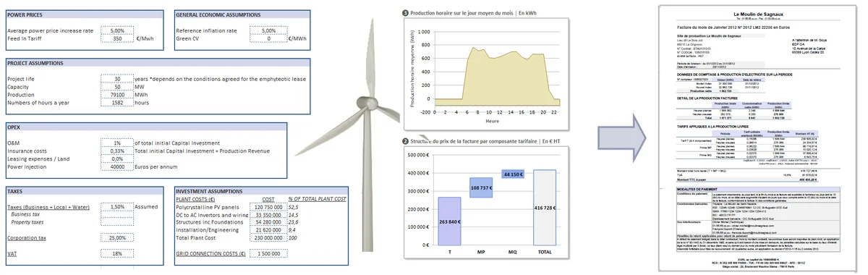Image resolution: width=868 pixels, height=275 pixels.
Task: Click the 52,5 percentage for PV panels
Action: coord(294,207)
